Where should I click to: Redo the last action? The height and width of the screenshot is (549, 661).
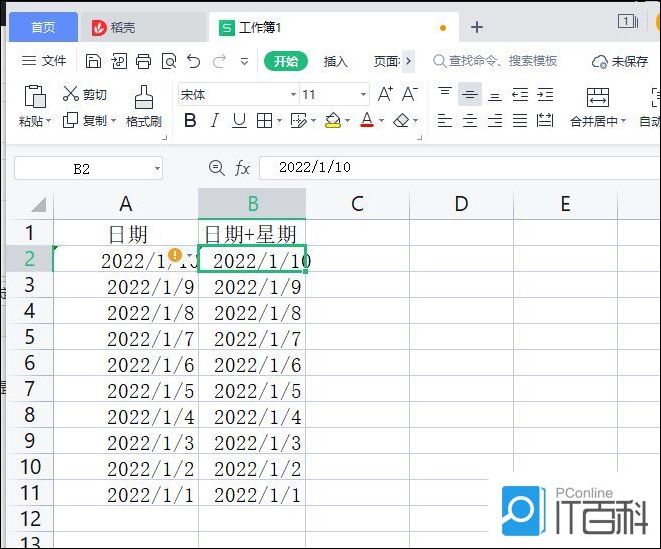[219, 62]
